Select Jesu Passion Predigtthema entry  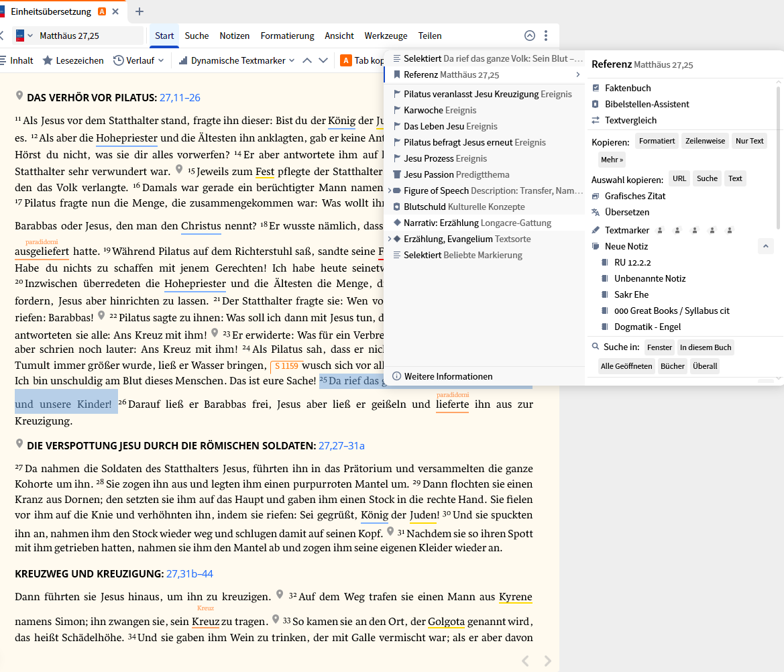tap(484, 174)
